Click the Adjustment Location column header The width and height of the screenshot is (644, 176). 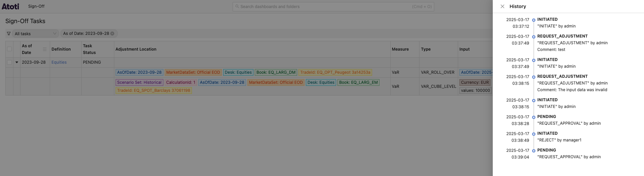pos(136,49)
